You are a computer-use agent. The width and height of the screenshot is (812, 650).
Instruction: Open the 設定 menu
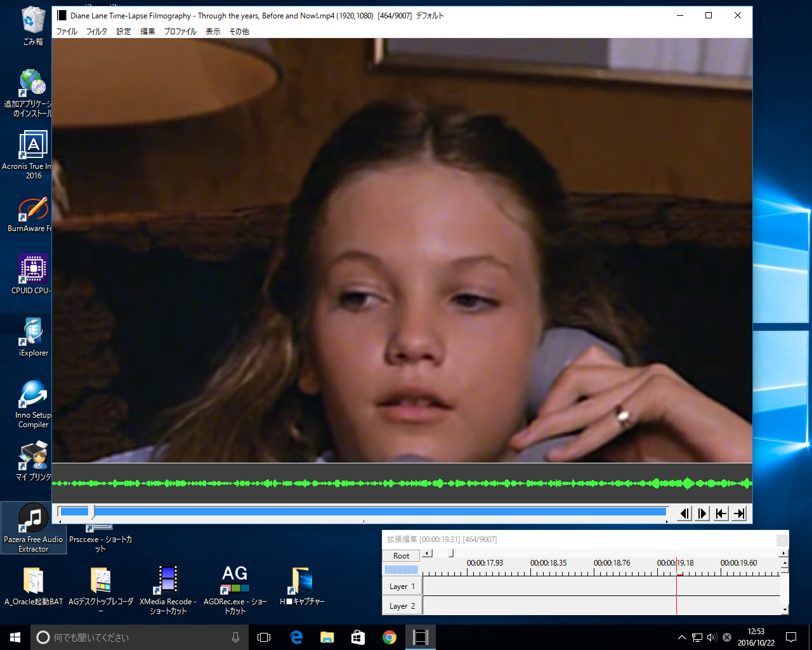(x=124, y=31)
